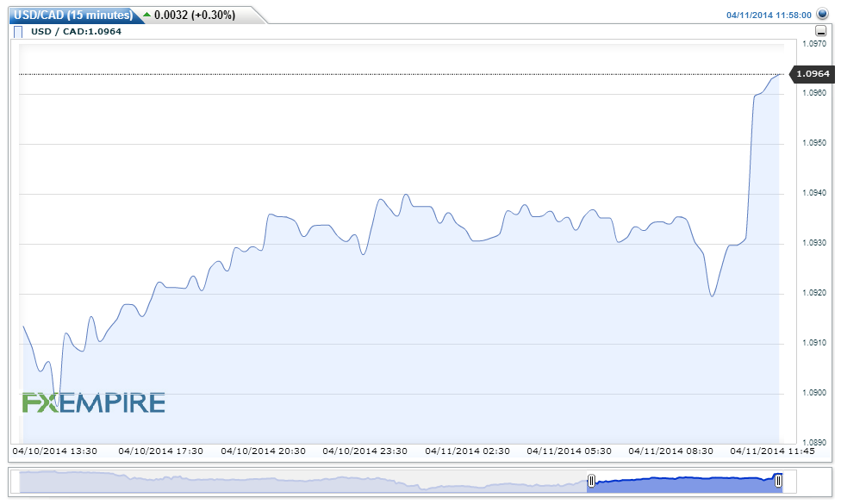Click the 04/11/2014 02:30 axis label
Screen dimensions: 841x504
pyautogui.click(x=467, y=451)
